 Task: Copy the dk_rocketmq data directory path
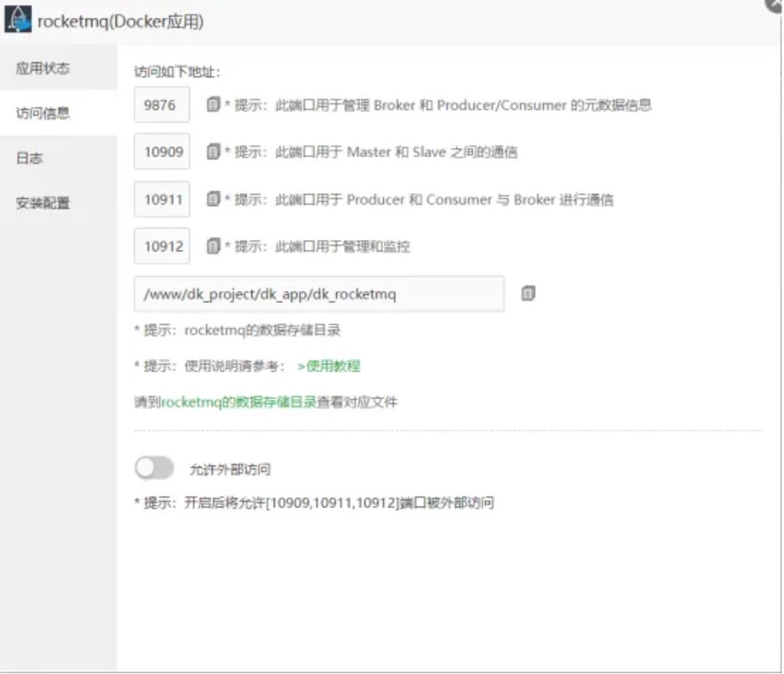(x=528, y=293)
